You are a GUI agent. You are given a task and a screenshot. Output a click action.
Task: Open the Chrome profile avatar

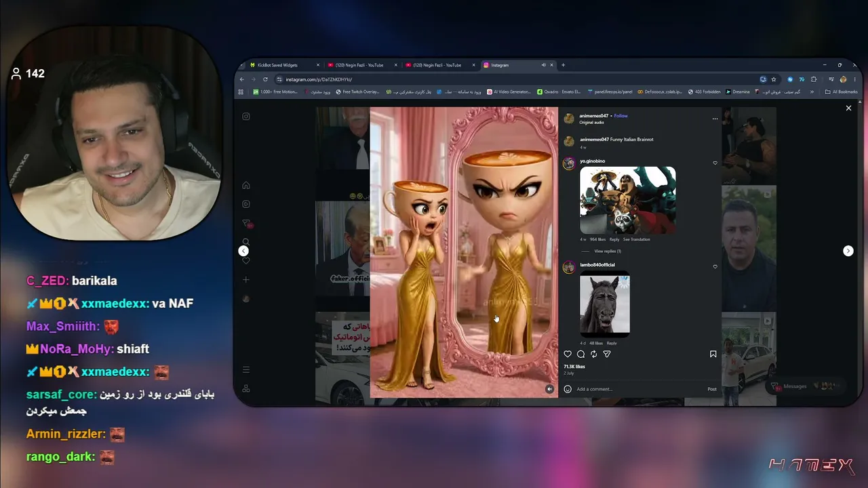(844, 79)
